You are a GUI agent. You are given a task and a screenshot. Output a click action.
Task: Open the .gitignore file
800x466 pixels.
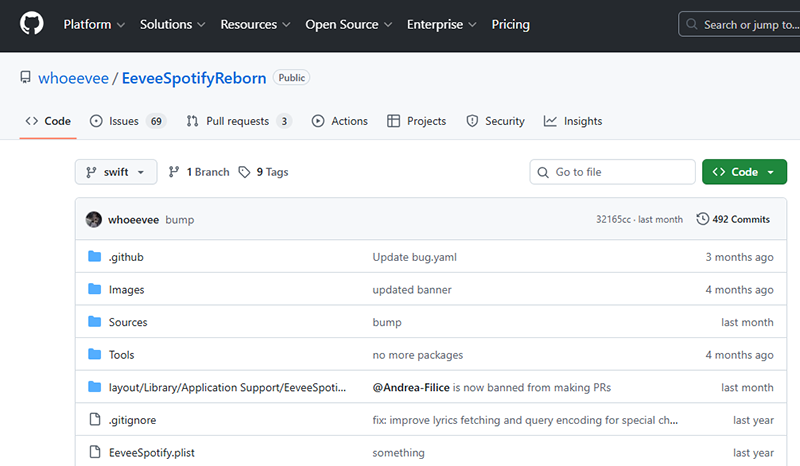[133, 420]
